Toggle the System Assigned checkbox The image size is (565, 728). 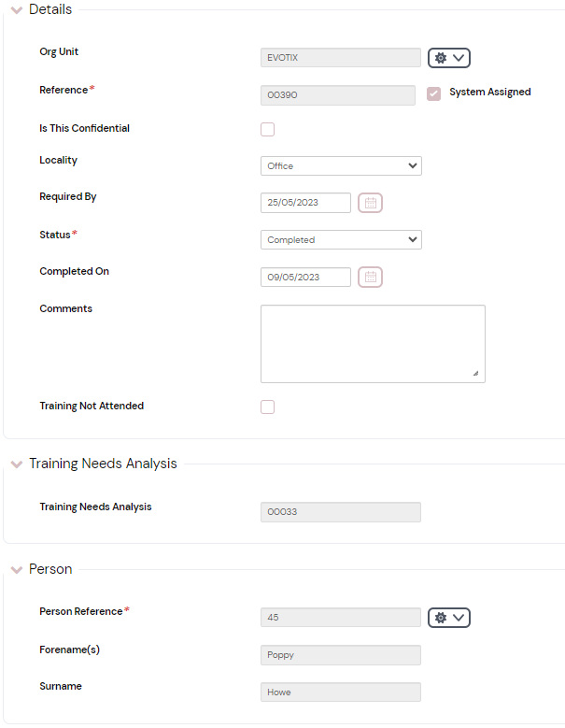(x=433, y=93)
